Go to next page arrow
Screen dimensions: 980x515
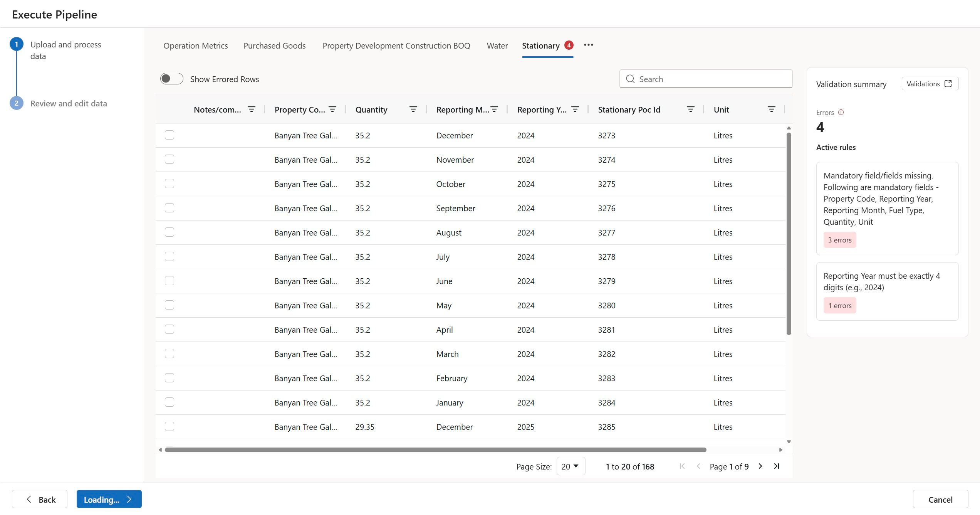[760, 466]
